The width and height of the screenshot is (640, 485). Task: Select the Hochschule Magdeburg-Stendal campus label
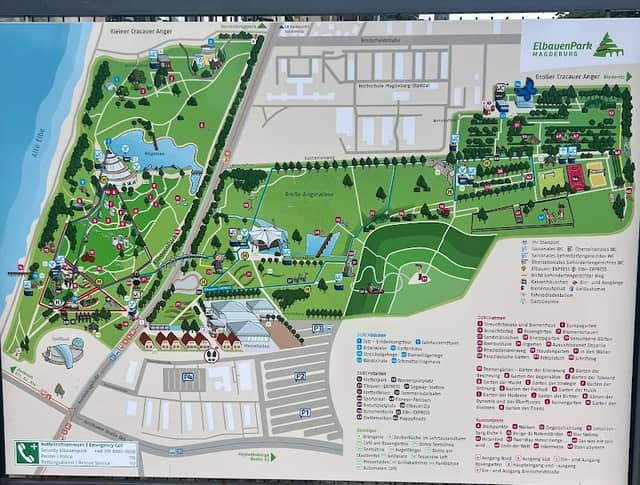tap(393, 86)
